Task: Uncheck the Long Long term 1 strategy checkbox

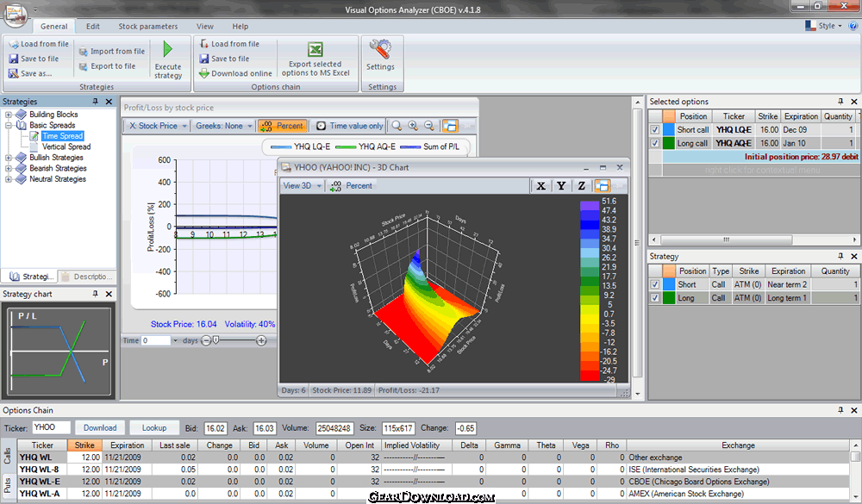Action: pos(655,298)
